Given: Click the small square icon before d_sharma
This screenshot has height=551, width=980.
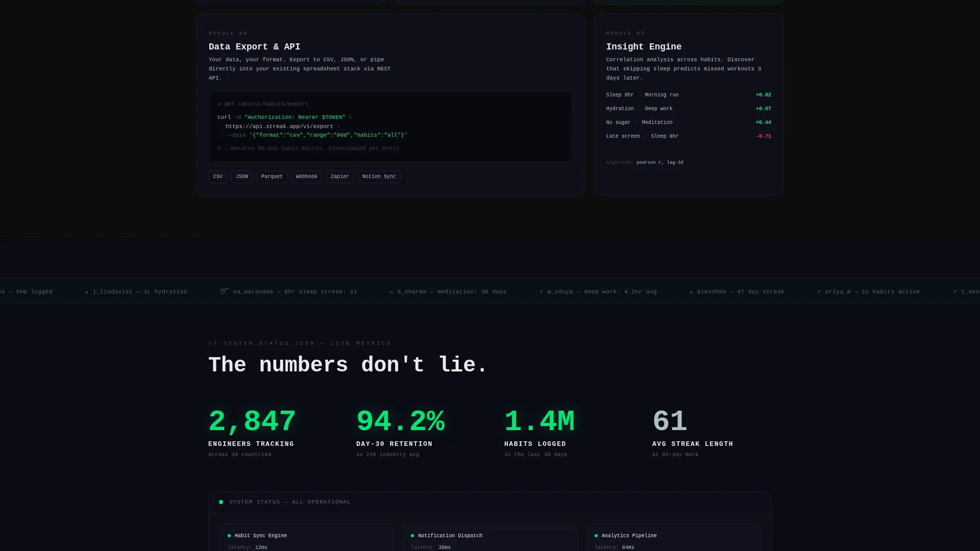Looking at the screenshot, I should click(391, 292).
